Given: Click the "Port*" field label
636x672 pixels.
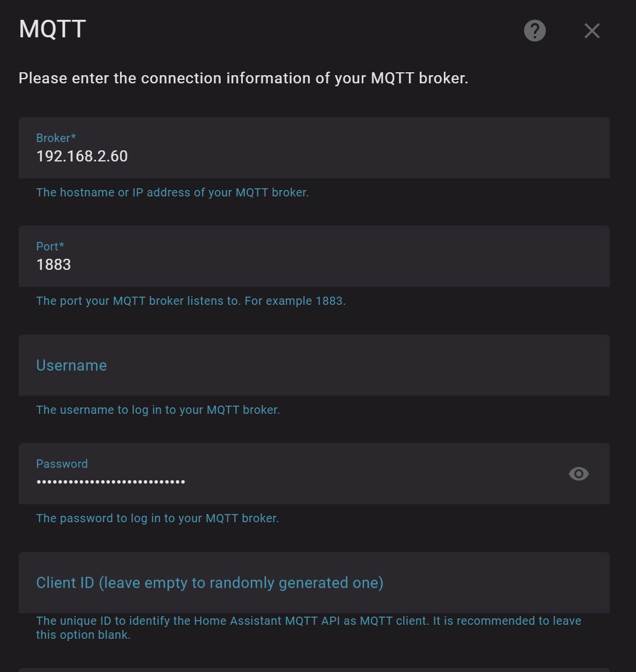Looking at the screenshot, I should click(50, 247).
